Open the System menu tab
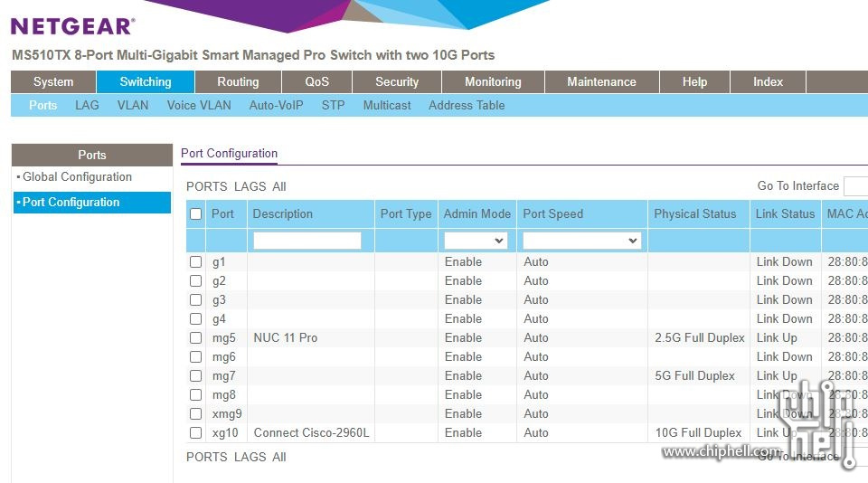Viewport: 868px width, 483px height. pyautogui.click(x=53, y=81)
